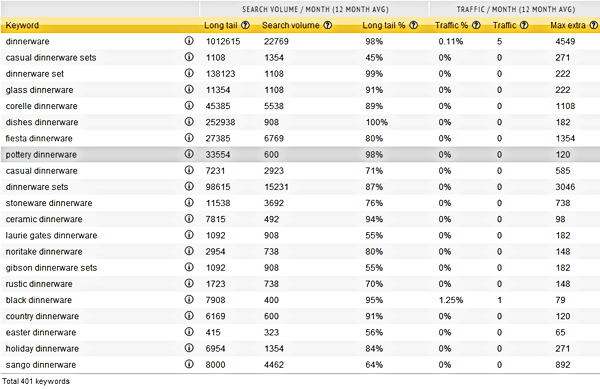Open help icon next to Traffic header
Image resolution: width=600 pixels, height=389 pixels.
point(524,25)
